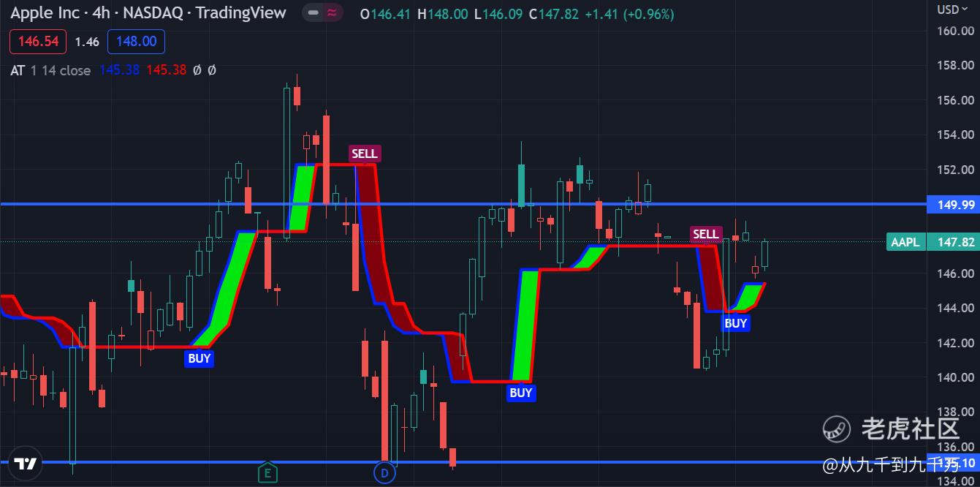Open the earnings 'E' event marker
This screenshot has width=980, height=487.
(x=267, y=473)
